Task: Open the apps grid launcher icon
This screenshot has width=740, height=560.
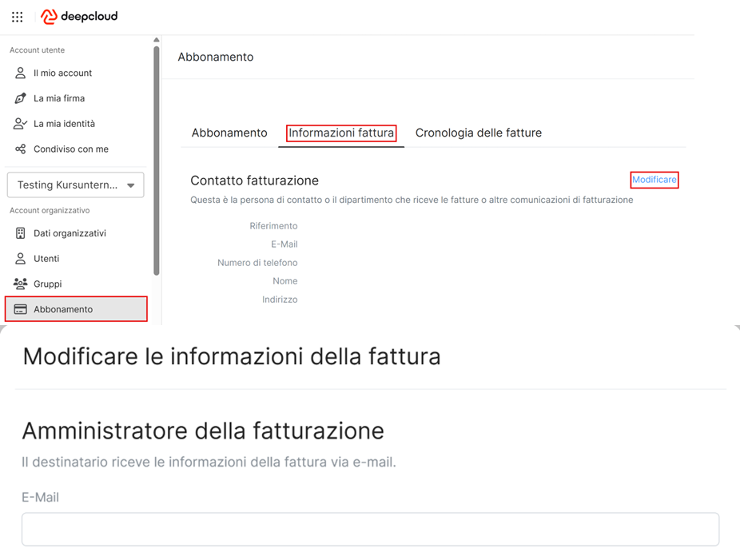Action: tap(18, 17)
